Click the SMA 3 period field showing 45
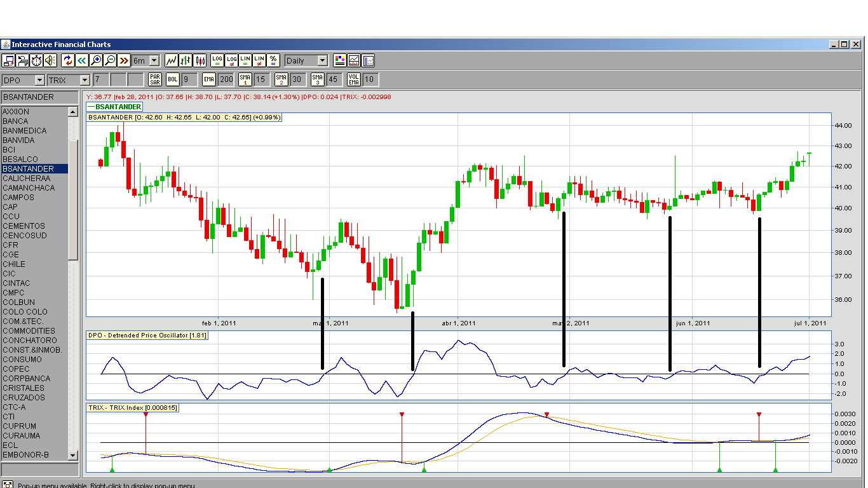 pos(334,79)
